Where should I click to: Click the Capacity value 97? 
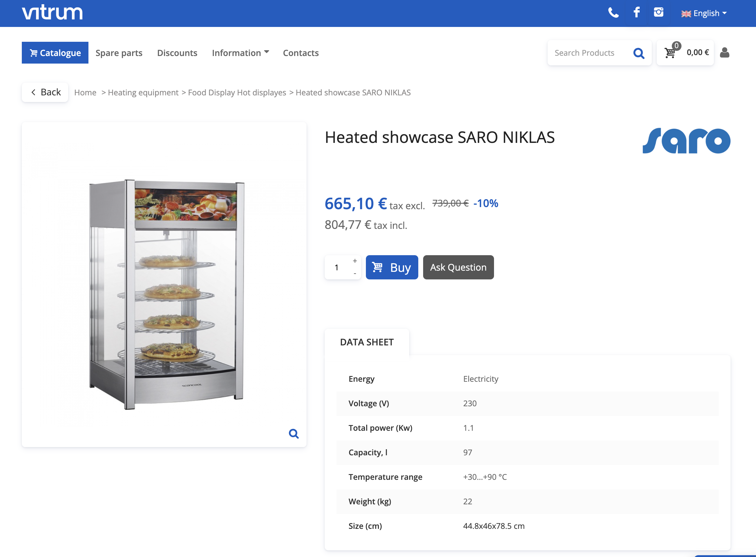click(468, 453)
